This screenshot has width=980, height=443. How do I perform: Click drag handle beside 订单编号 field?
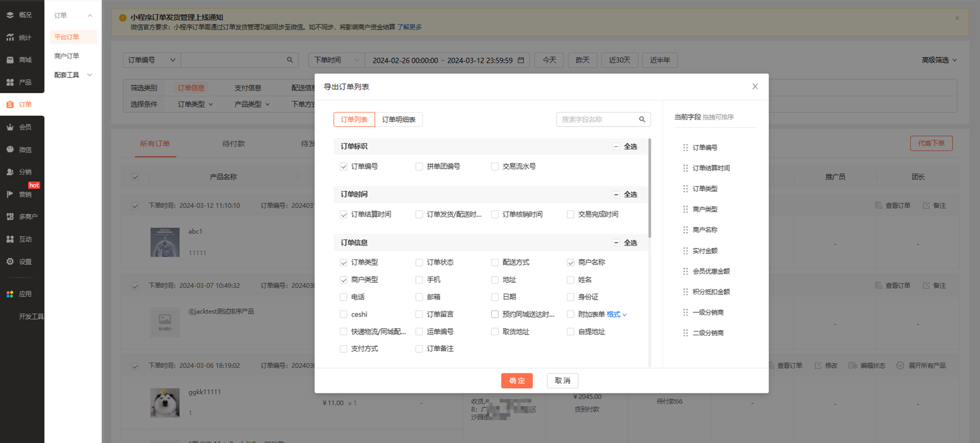coord(685,148)
